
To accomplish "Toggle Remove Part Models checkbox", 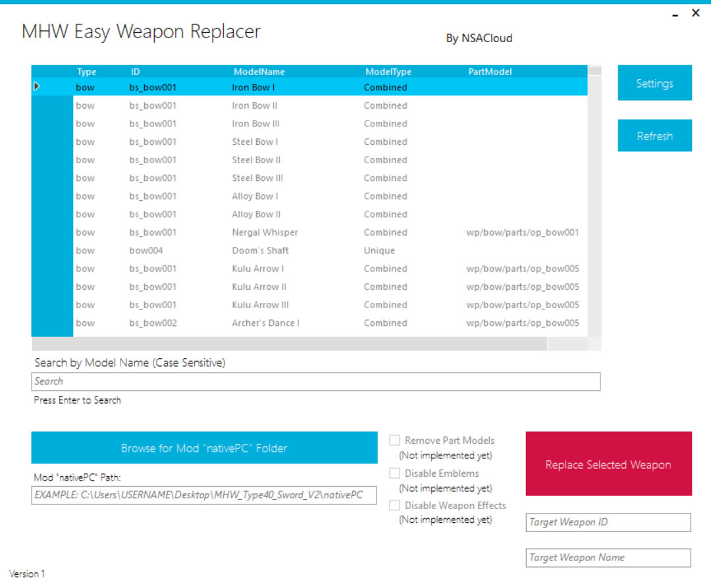I will [x=395, y=441].
